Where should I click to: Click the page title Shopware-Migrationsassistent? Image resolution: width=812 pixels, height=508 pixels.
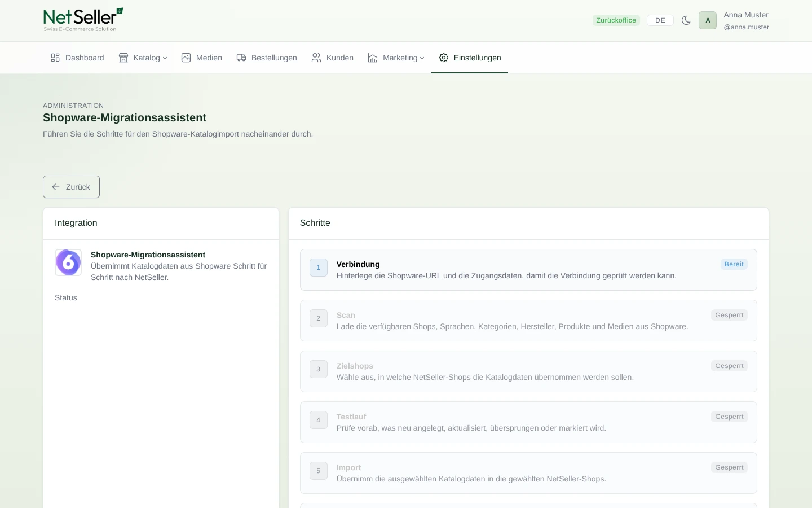[x=125, y=117]
